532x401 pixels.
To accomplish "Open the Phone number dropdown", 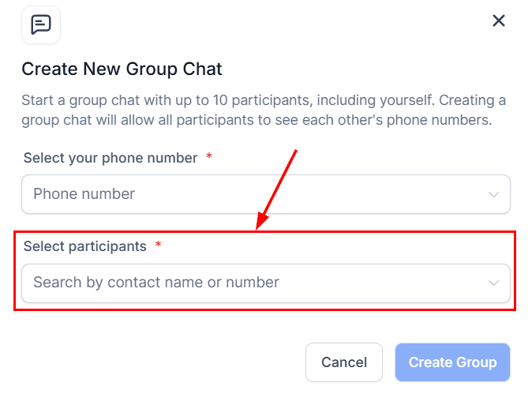I will click(x=265, y=194).
